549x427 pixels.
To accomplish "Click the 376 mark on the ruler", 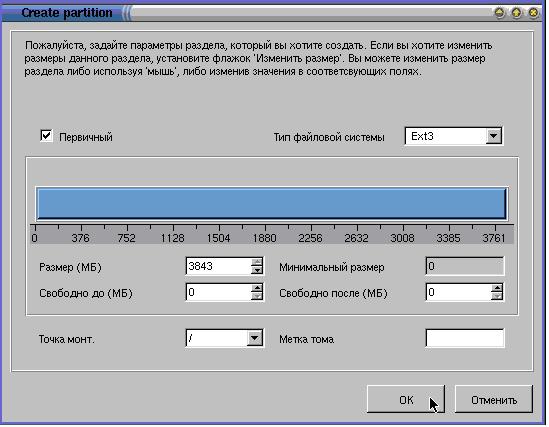I will [x=81, y=238].
